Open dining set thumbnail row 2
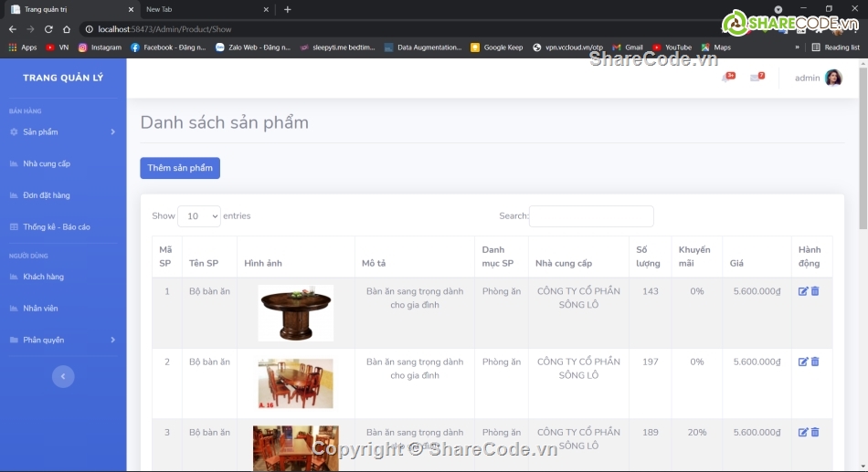Image resolution: width=868 pixels, height=472 pixels. coord(296,383)
